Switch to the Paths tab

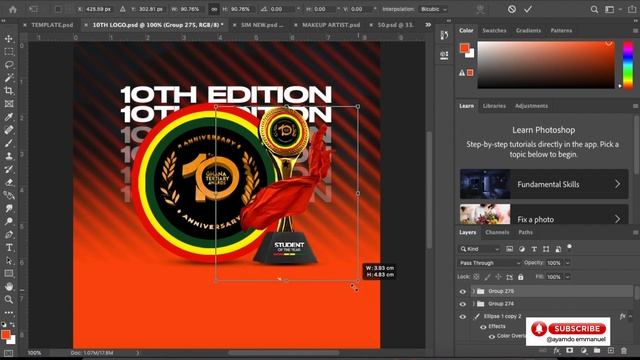[526, 232]
